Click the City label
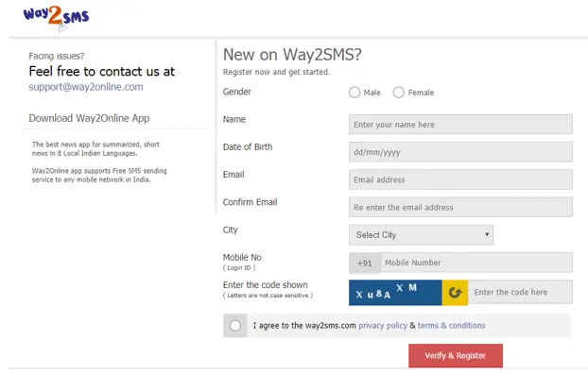Viewport: 588px width, 374px height. pos(231,230)
